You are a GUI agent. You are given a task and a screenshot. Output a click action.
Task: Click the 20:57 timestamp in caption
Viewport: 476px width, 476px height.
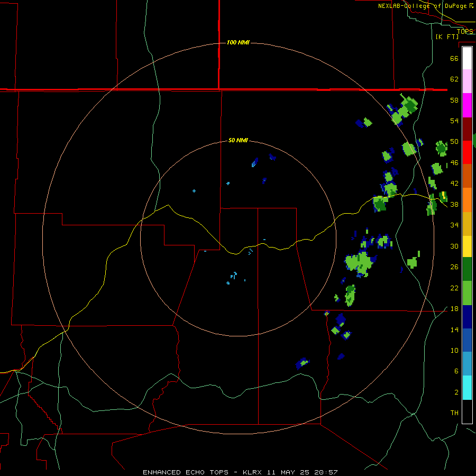[326, 472]
